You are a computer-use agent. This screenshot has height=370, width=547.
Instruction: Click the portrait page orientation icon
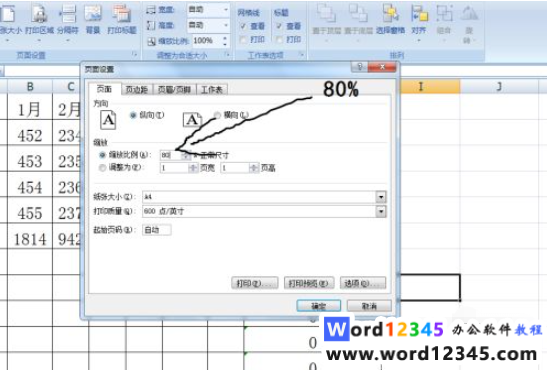pos(108,120)
